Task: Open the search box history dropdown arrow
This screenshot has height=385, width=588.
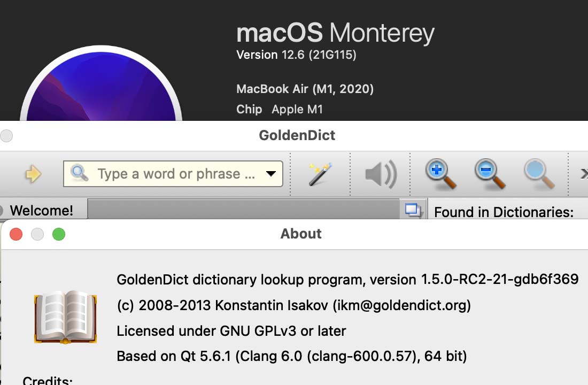Action: coord(270,174)
